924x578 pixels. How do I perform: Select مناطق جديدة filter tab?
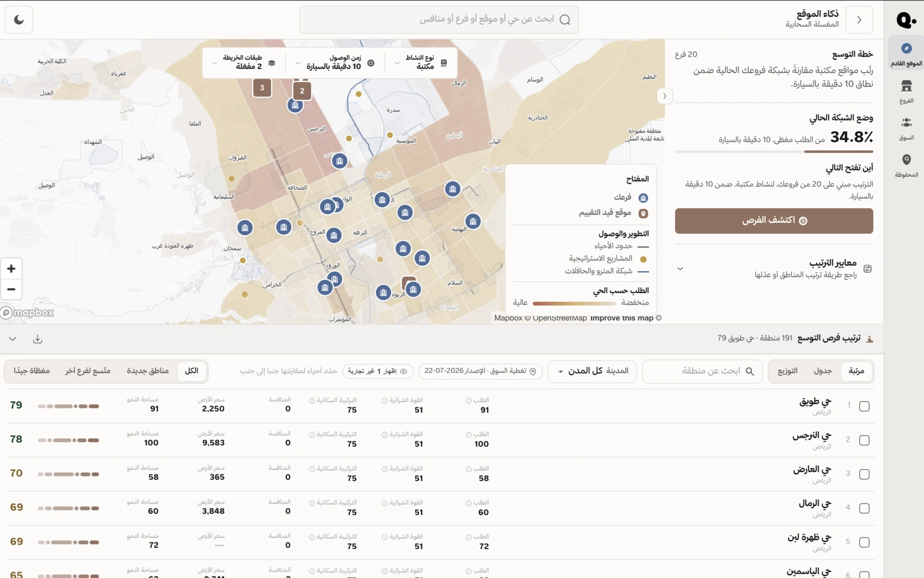click(x=148, y=371)
